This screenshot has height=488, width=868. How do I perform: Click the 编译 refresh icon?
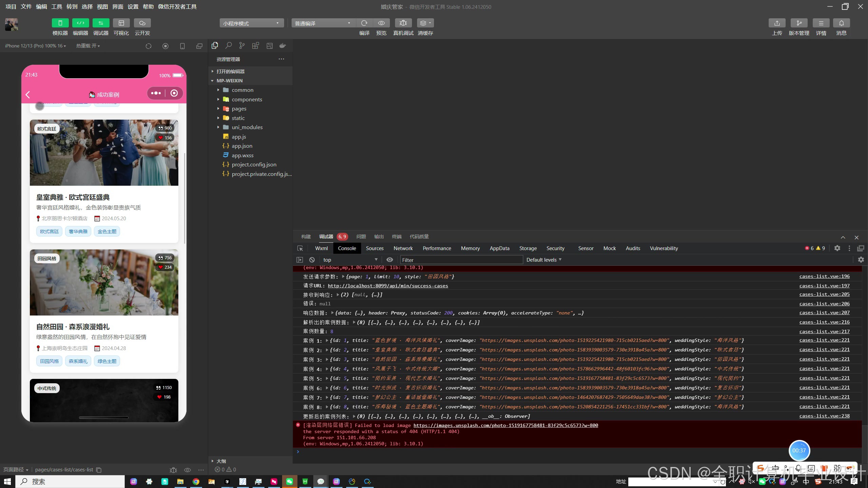tap(364, 23)
